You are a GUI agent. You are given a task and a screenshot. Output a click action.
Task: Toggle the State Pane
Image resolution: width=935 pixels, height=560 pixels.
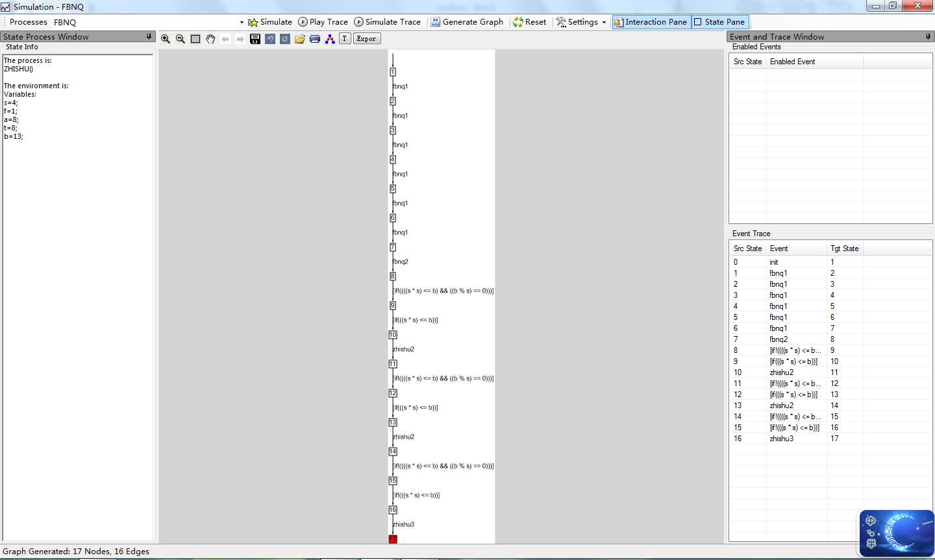tap(720, 22)
